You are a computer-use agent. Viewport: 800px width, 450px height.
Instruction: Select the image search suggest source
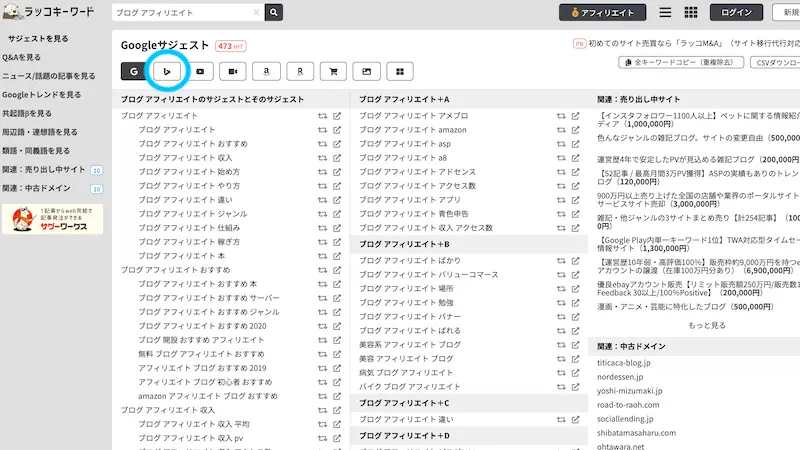(367, 71)
